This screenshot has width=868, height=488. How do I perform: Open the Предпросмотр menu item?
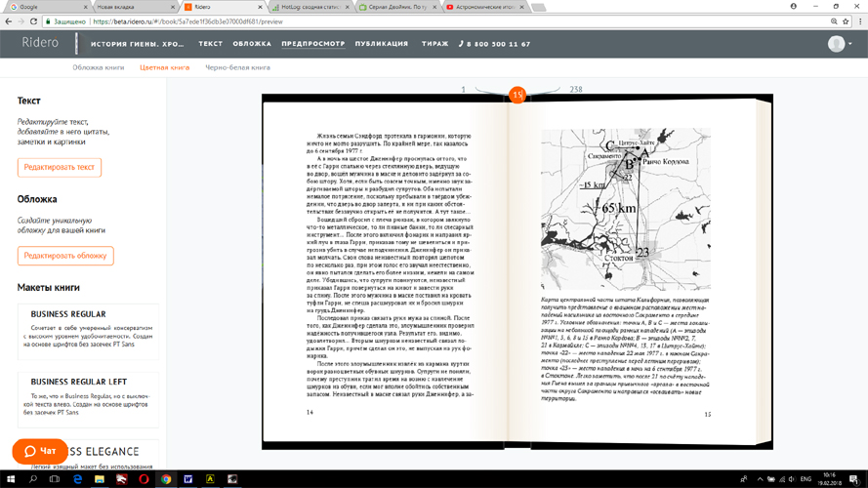(x=313, y=44)
